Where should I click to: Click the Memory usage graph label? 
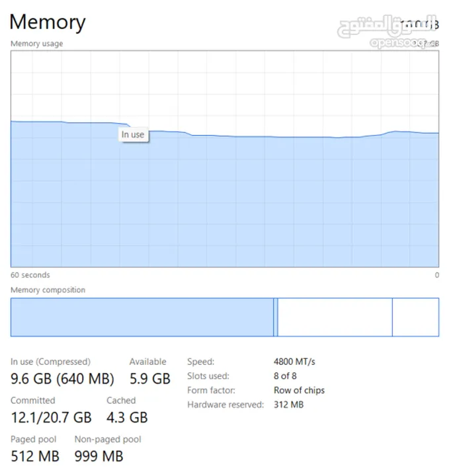[37, 44]
